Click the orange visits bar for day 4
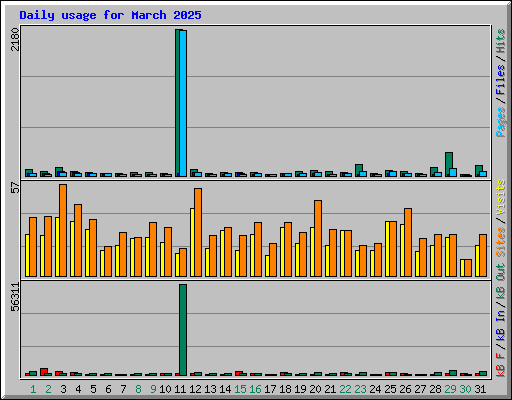 [78, 240]
